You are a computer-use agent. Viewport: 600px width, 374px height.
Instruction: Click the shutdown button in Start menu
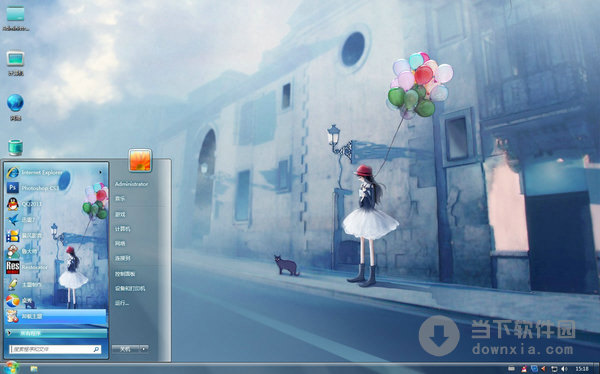click(126, 349)
